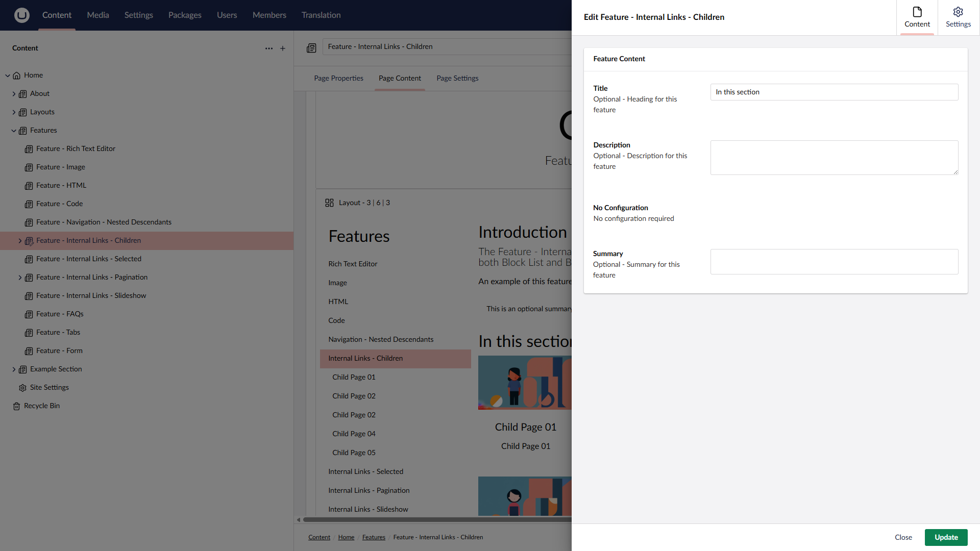Image resolution: width=980 pixels, height=551 pixels.
Task: Expand the Example Section node
Action: 14,369
